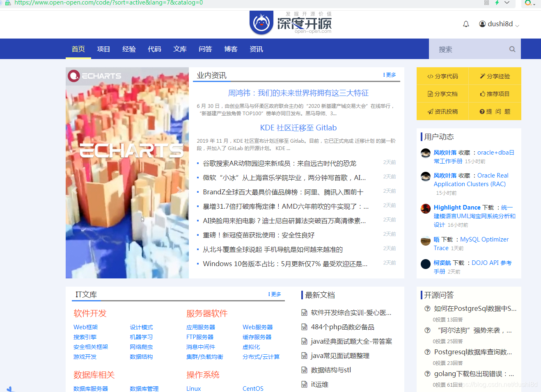Click the Highlight Dance username
This screenshot has height=392, width=541.
[457, 207]
